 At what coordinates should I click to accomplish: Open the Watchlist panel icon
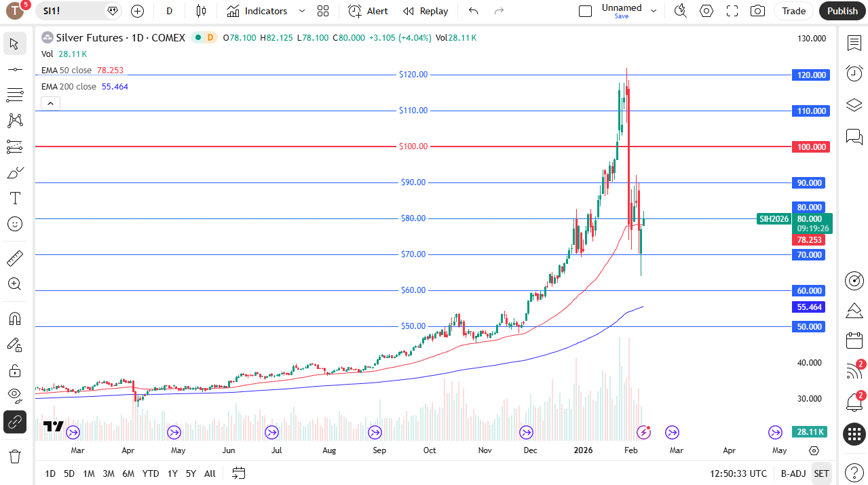click(x=854, y=43)
